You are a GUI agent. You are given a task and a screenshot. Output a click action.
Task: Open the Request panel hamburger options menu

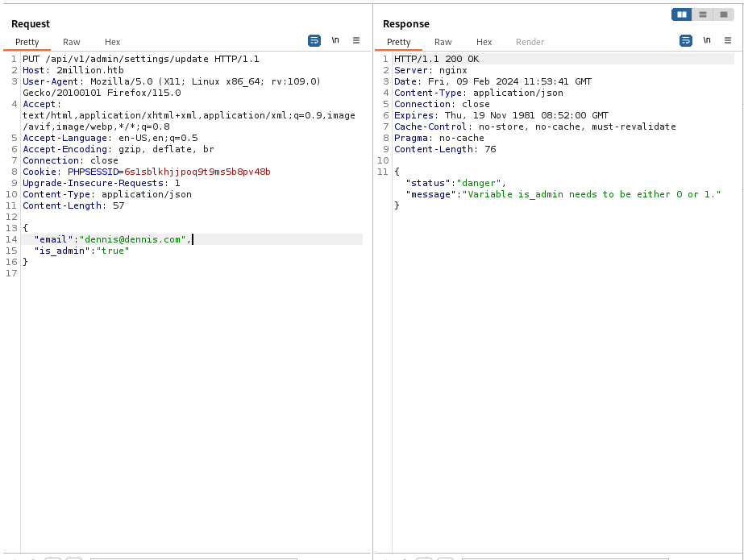click(x=356, y=40)
